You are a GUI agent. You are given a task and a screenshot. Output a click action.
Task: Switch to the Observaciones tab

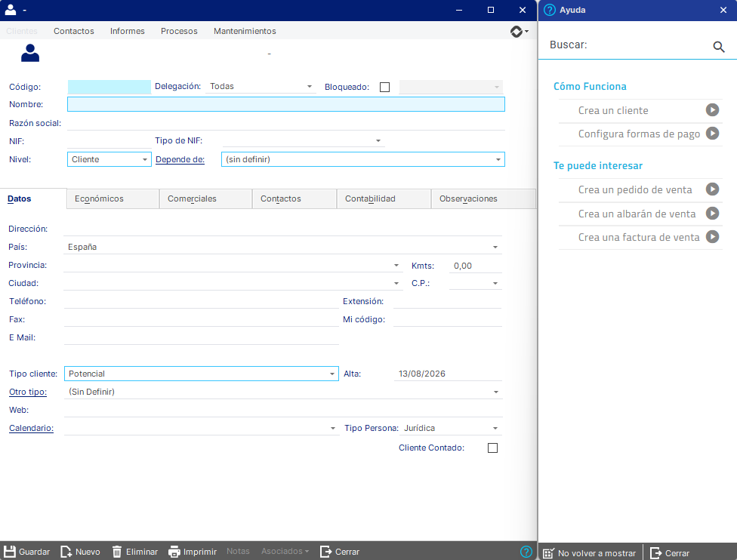483,198
